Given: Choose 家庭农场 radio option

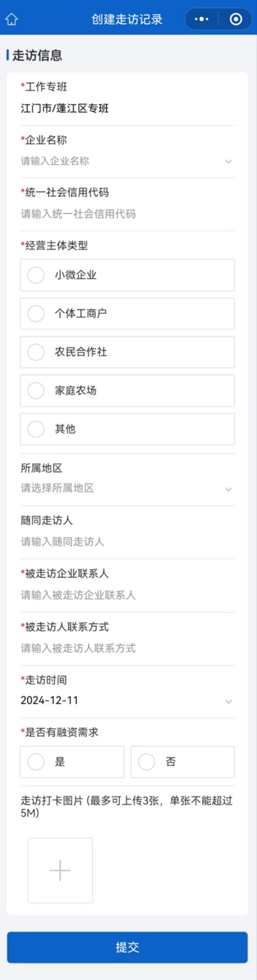Looking at the screenshot, I should coord(127,391).
